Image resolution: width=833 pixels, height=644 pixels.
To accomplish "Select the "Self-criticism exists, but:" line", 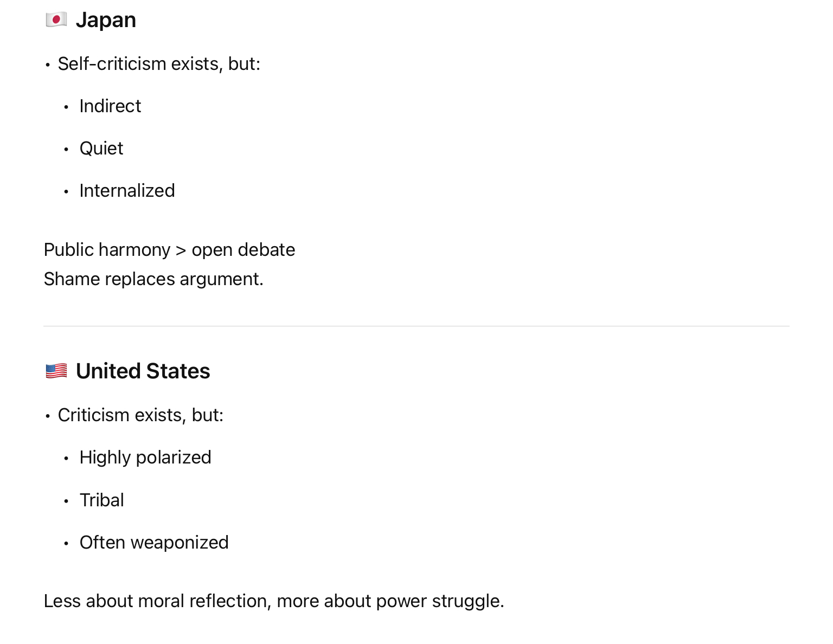I will (x=159, y=64).
